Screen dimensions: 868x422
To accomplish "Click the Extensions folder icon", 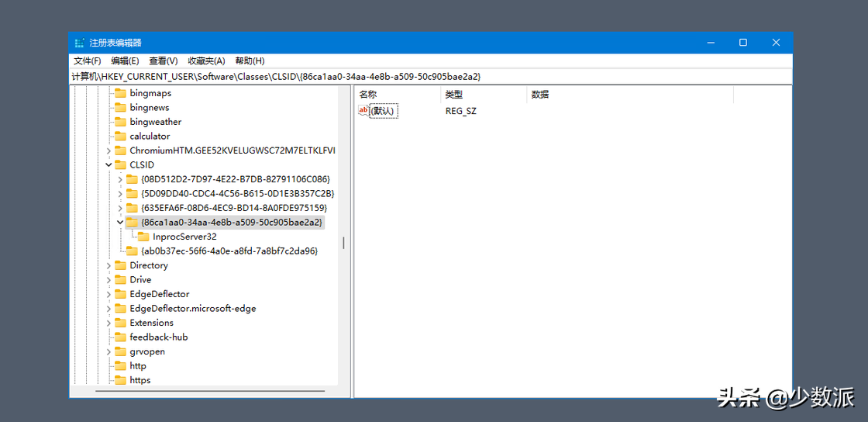I will [120, 323].
